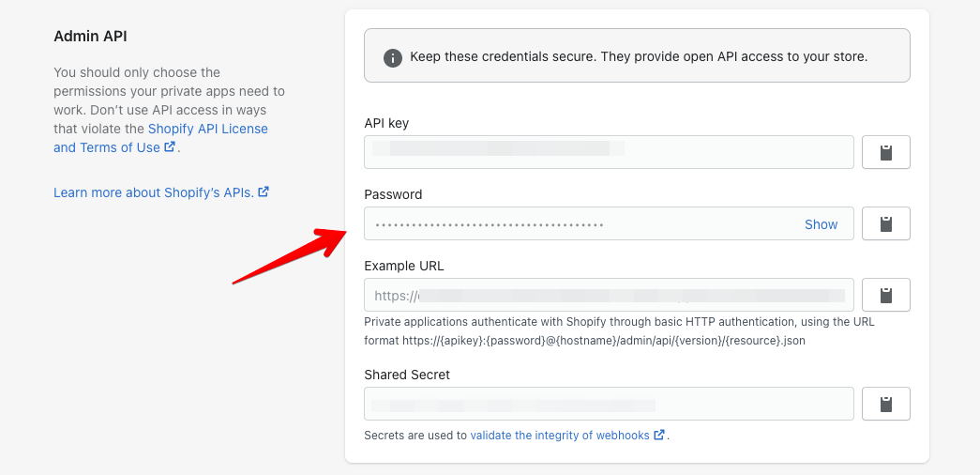980x475 pixels.
Task: Open Shopify API License link
Action: (207, 129)
